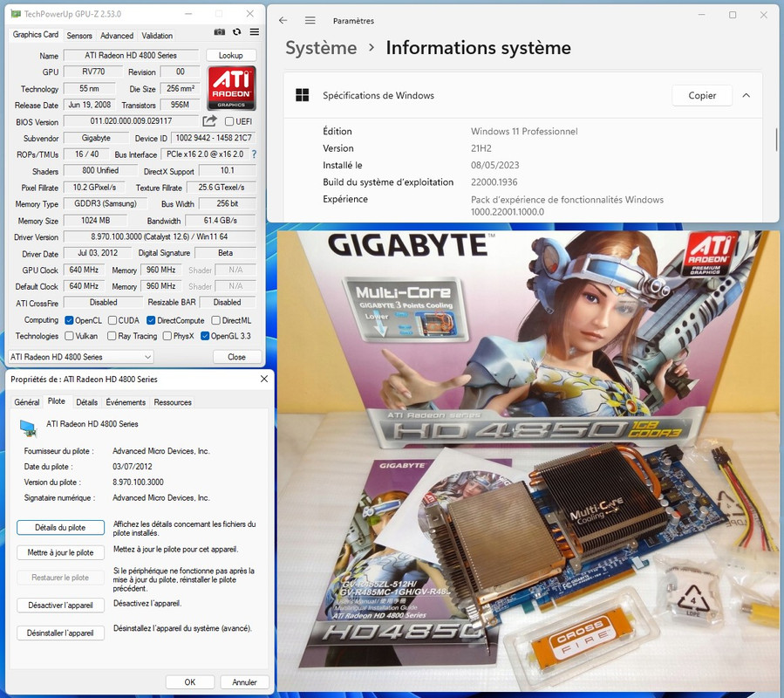784x698 pixels.
Task: Click the Lookup button
Action: point(231,56)
